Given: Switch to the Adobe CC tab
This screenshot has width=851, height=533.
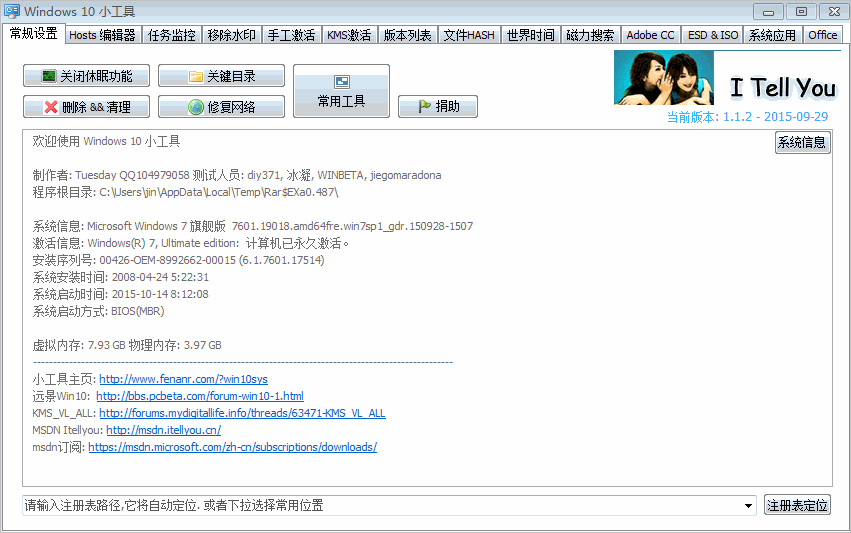Looking at the screenshot, I should point(650,35).
